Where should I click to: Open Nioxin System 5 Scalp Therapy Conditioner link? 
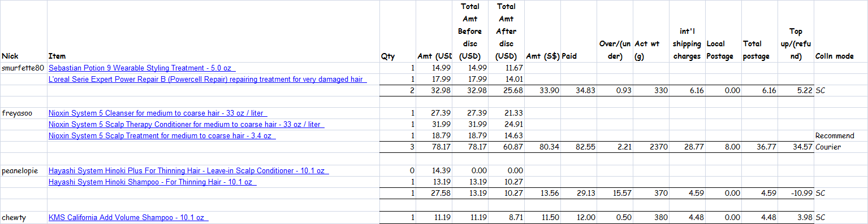pos(187,124)
